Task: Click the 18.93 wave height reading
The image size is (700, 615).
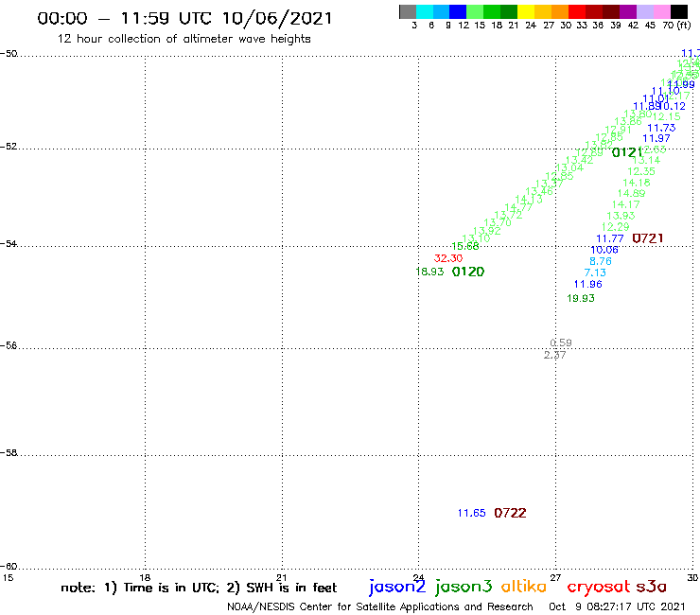Action: click(x=429, y=272)
